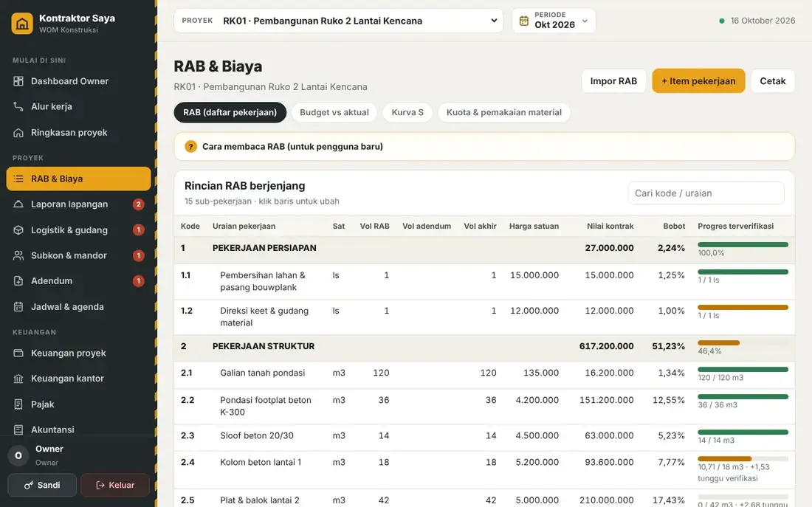The height and width of the screenshot is (507, 812).
Task: Switch to Budget vs aktual tab
Action: (334, 112)
